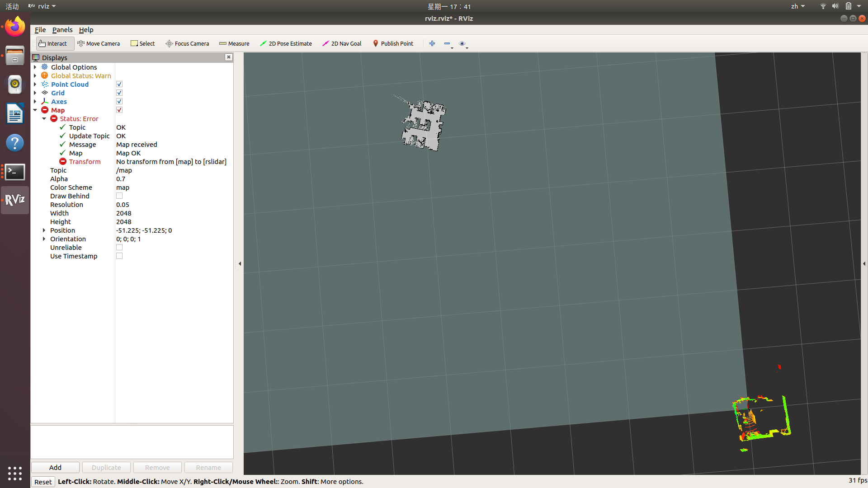Click the Focus Camera tool
This screenshot has width=868, height=488.
click(x=187, y=43)
